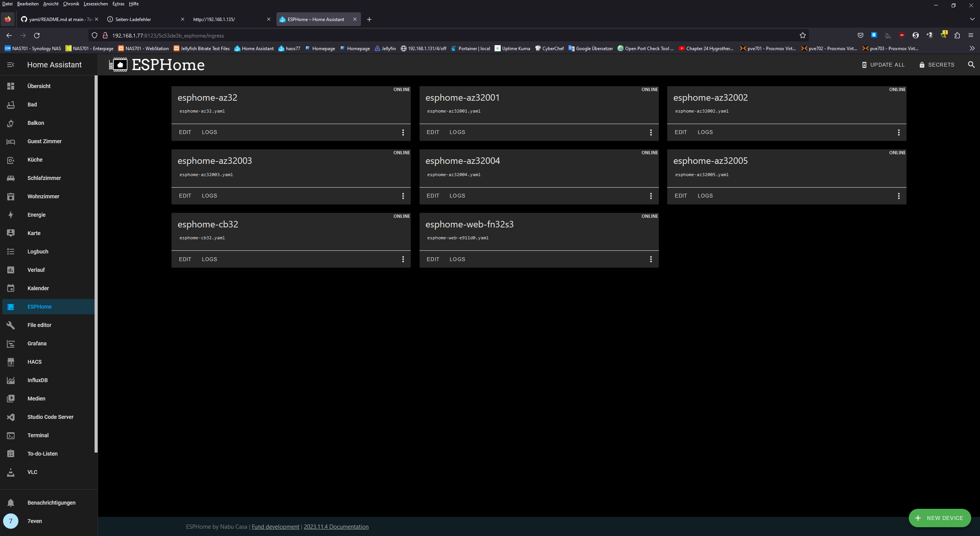Image resolution: width=980 pixels, height=536 pixels.
Task: Open Benachrichtigungen bell in sidebar
Action: tap(11, 503)
